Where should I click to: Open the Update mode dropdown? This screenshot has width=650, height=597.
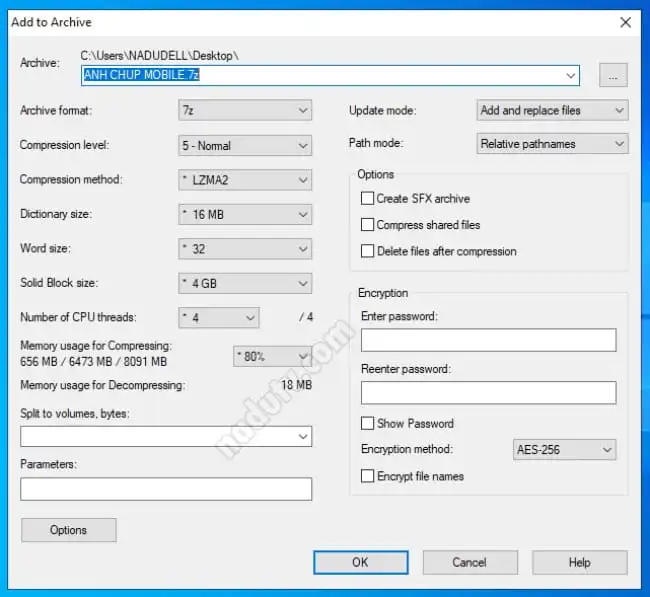[x=552, y=110]
